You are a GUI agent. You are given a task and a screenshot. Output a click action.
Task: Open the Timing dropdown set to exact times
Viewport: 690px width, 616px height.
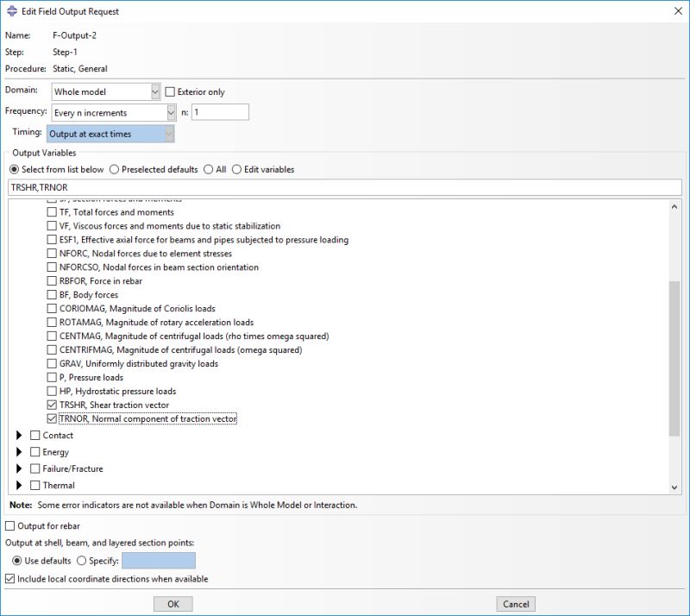pos(166,134)
